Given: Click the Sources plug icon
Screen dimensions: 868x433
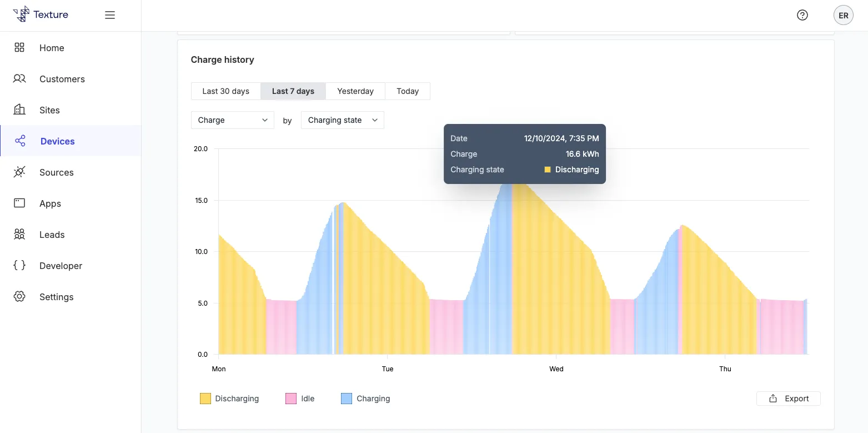Looking at the screenshot, I should point(19,172).
